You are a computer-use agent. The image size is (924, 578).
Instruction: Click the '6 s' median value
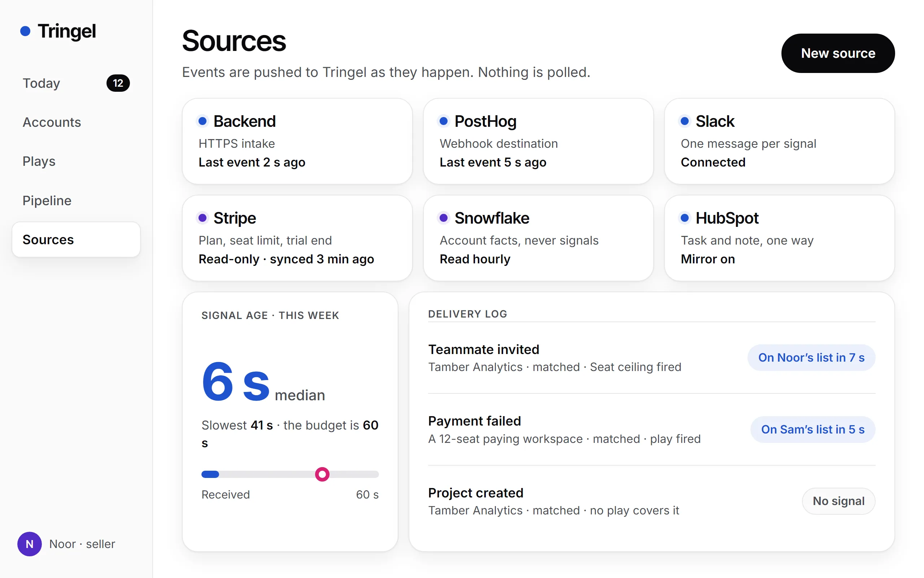[236, 382]
